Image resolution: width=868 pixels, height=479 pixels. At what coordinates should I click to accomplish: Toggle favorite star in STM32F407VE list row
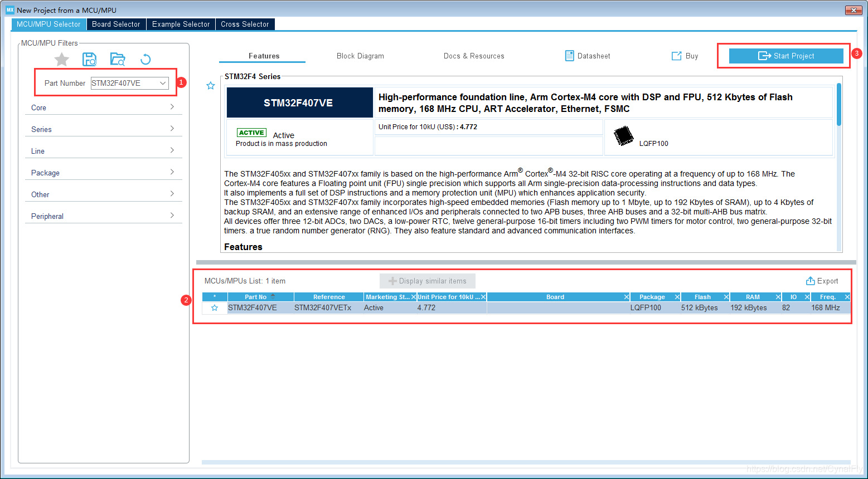pos(215,307)
